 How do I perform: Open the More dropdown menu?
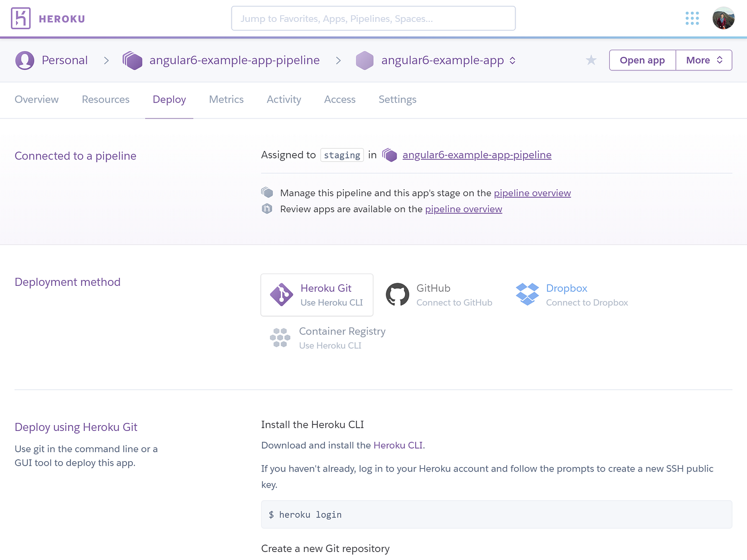point(703,60)
